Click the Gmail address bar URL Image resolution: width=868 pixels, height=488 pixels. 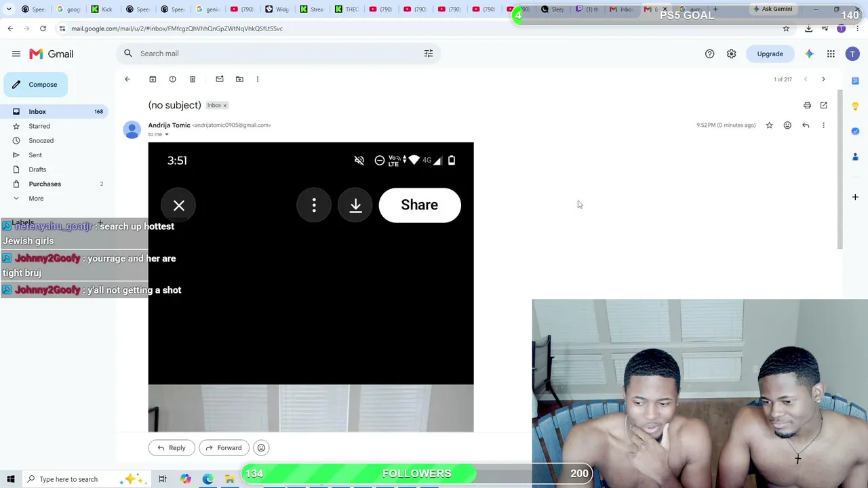click(x=177, y=28)
